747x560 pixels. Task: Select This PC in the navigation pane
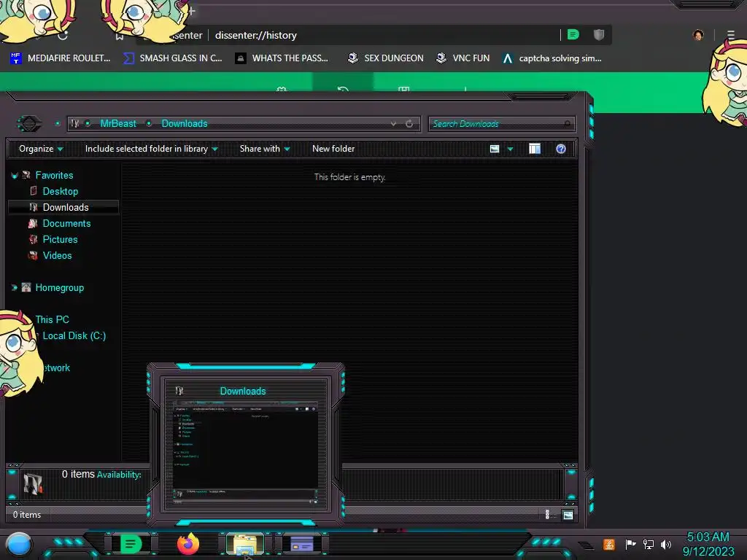[52, 319]
